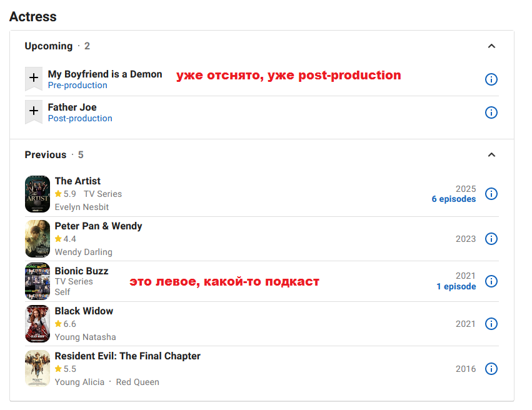Screen dimensions: 532x410
Task: Click info icon for The Artist
Action: (491, 194)
